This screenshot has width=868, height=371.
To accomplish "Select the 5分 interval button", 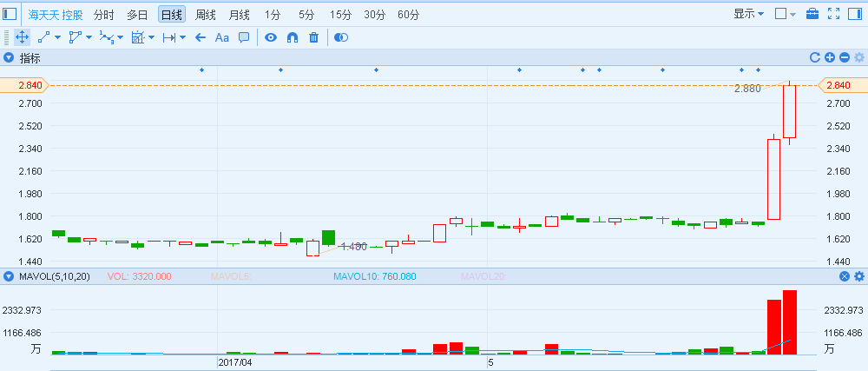I will 306,15.
